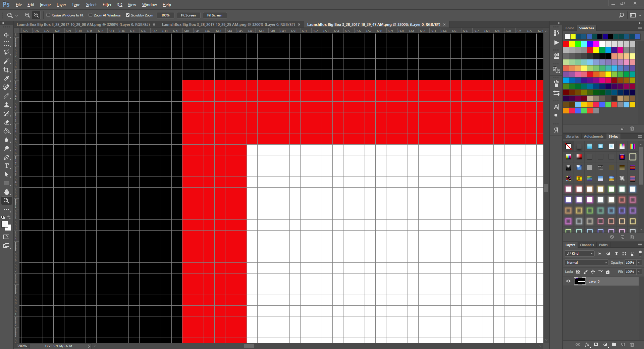644x349 pixels.
Task: Open the Zoom tool preset picker arrow
Action: coord(16,15)
